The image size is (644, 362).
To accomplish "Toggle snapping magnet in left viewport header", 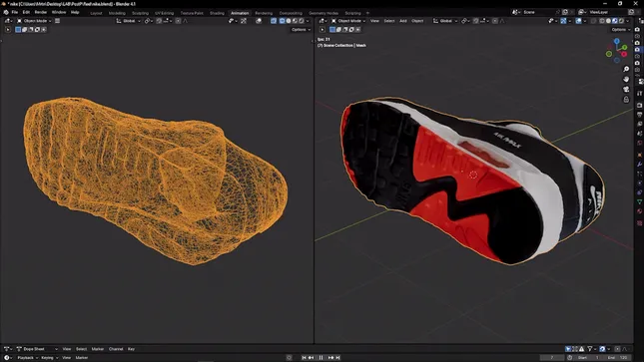I will [x=159, y=21].
